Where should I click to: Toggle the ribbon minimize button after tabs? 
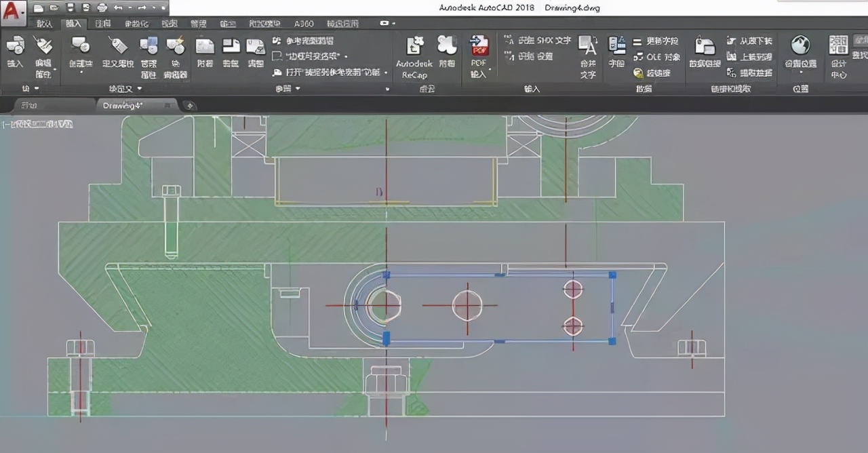[385, 24]
